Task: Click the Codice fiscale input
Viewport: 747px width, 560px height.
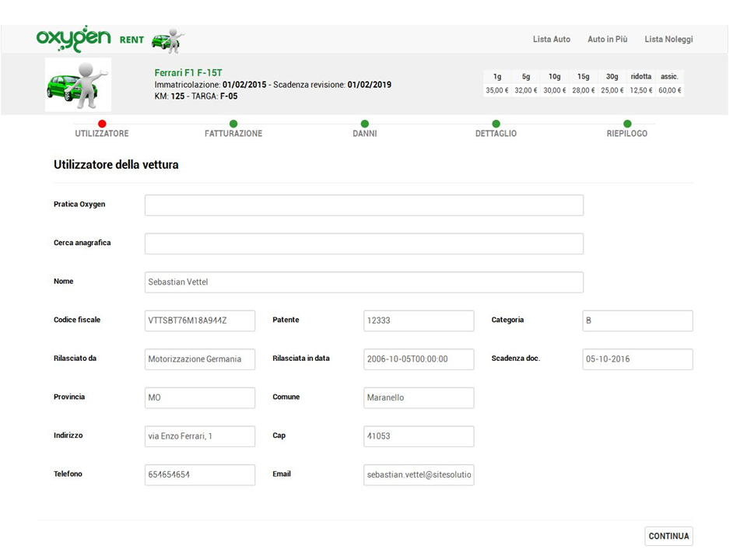Action: 200,321
